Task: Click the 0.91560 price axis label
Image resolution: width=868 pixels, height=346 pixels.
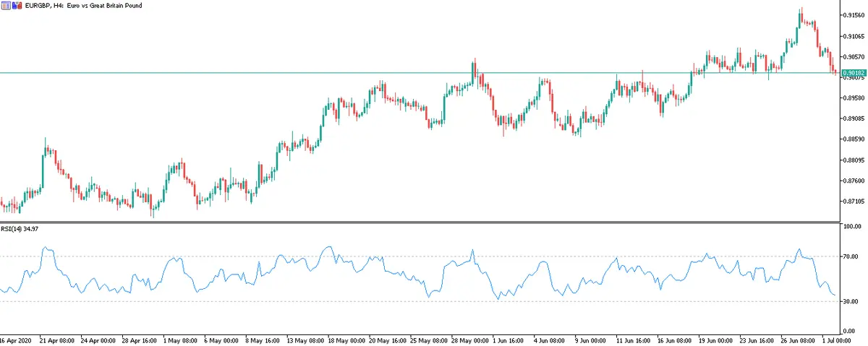Action: tap(854, 15)
